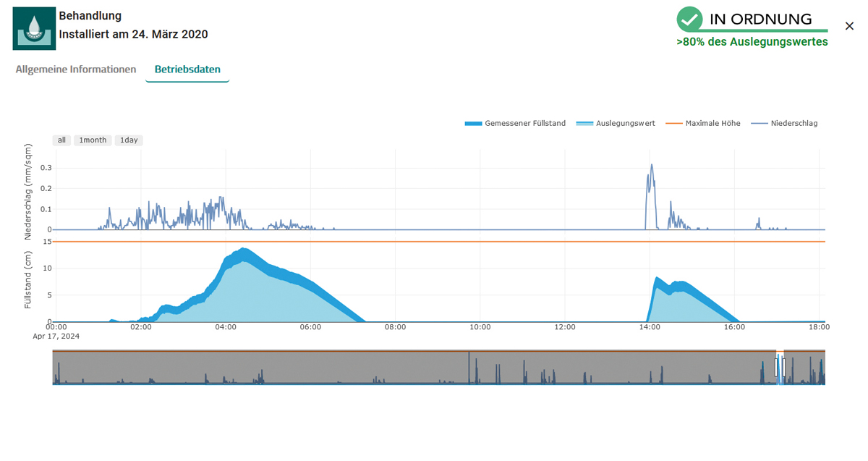Click the 'Installiert am 24. März 2020' text
The height and width of the screenshot is (461, 868).
pyautogui.click(x=133, y=34)
